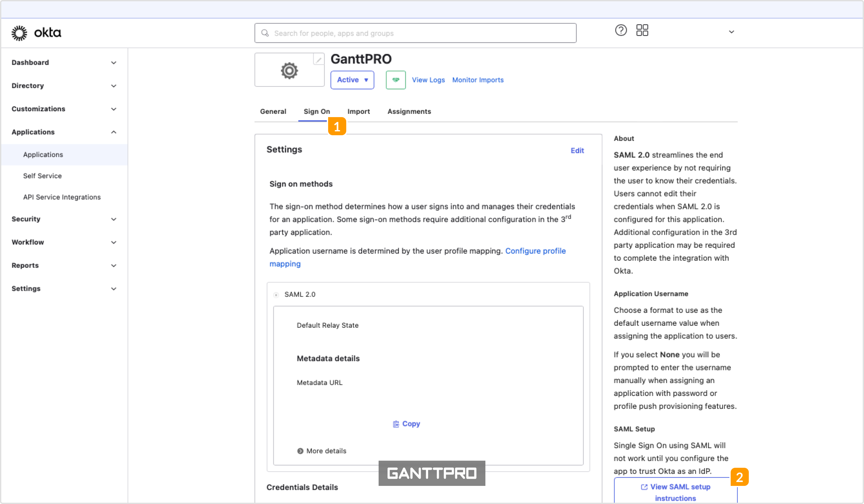Click the 'Default Relay State' label text
Screen dimensions: 864x504
point(327,325)
